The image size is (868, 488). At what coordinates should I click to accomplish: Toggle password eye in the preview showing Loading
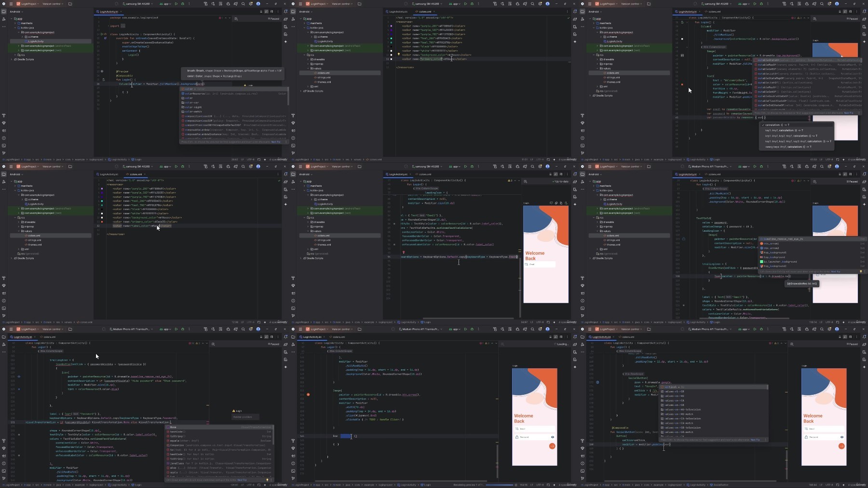point(553,437)
